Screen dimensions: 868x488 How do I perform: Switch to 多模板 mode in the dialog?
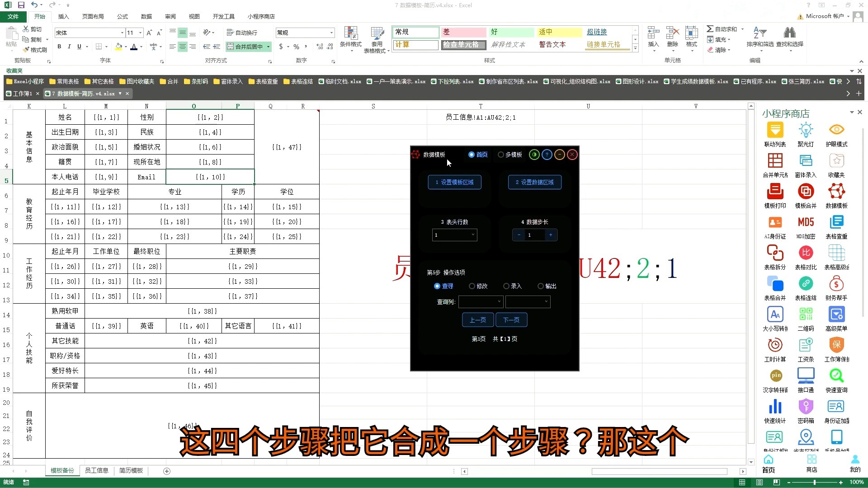(x=500, y=155)
